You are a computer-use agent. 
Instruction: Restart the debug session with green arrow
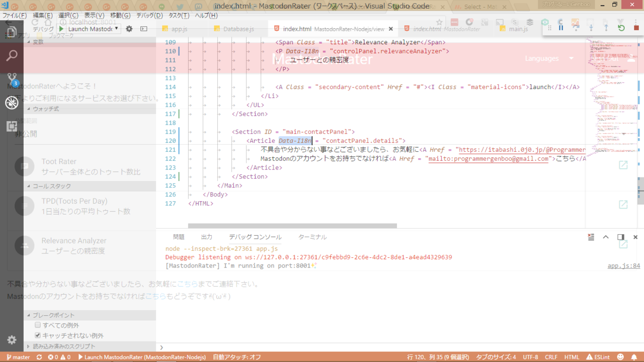pyautogui.click(x=621, y=28)
